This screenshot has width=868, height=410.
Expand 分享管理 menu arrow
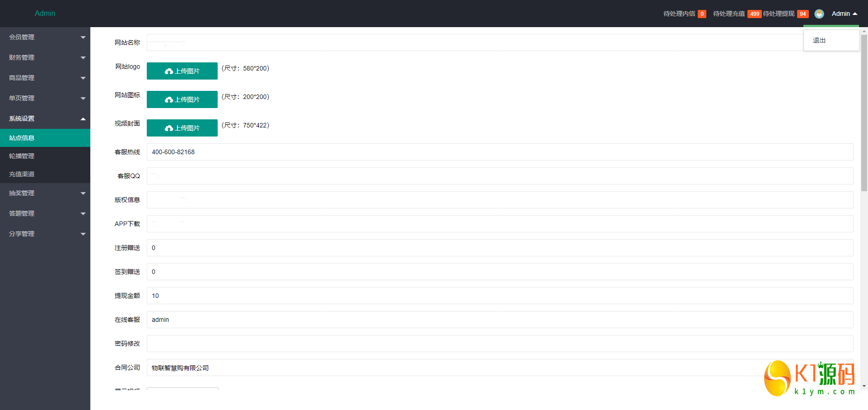[x=83, y=234]
